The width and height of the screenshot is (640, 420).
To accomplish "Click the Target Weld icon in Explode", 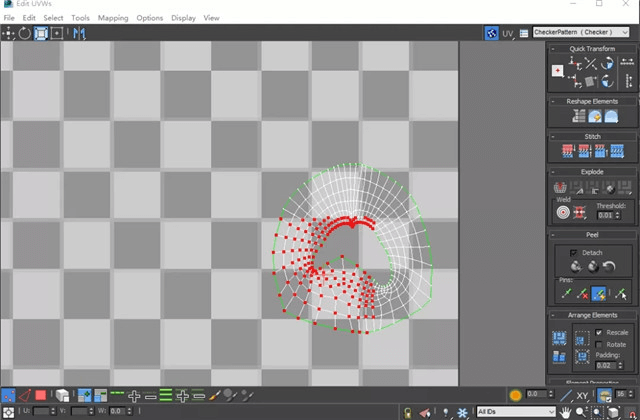I will [563, 212].
